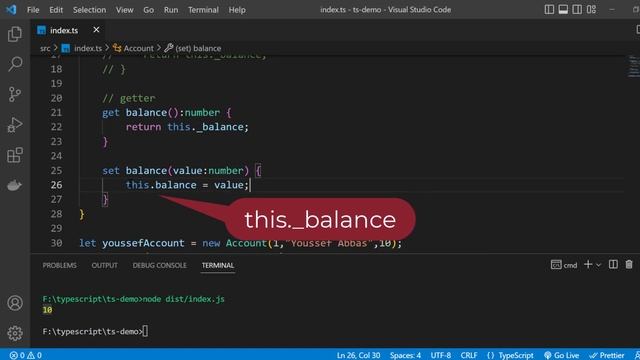Click line number 21 in the gutter
The width and height of the screenshot is (640, 360).
(56, 112)
